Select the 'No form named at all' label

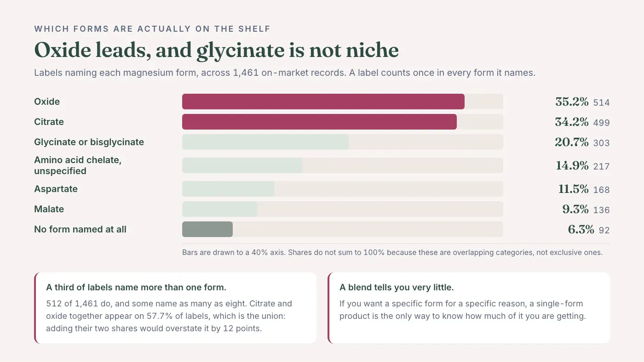pos(80,229)
